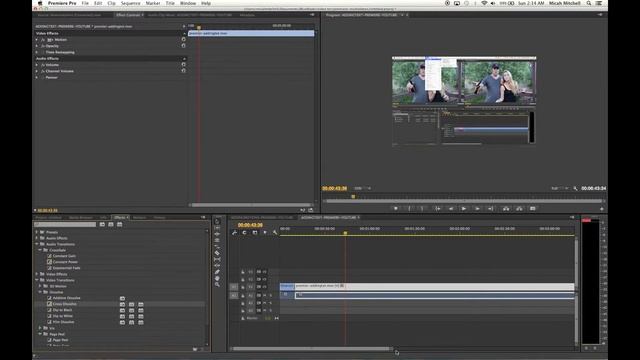Select the Rate Stretch tool

coord(217,247)
